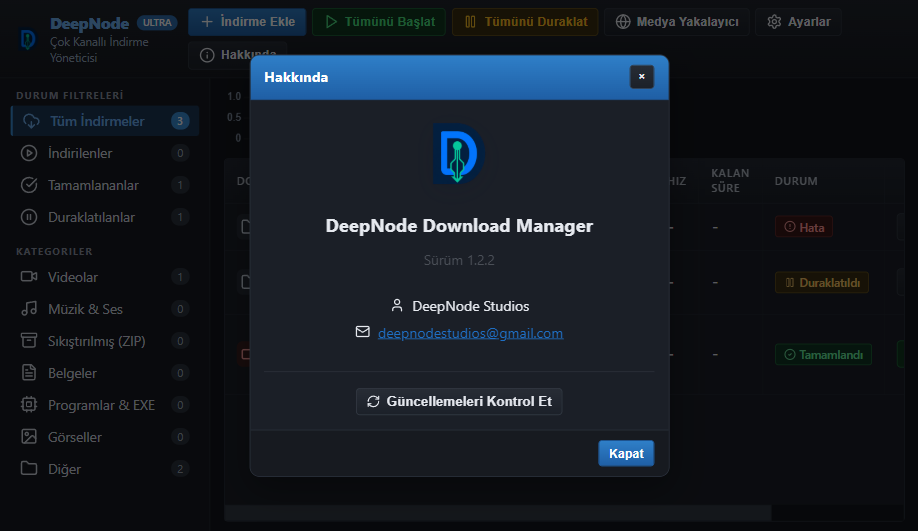This screenshot has height=531, width=918.
Task: Click the İndirme Ekle toolbar button
Action: [x=247, y=22]
